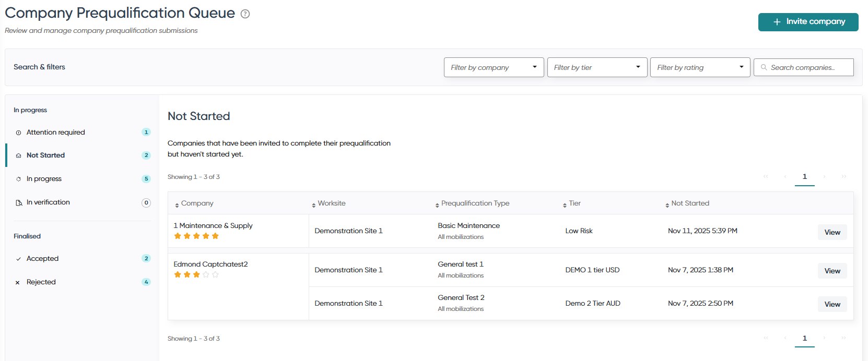This screenshot has width=868, height=361.
Task: Click the Attention required clock icon
Action: [x=19, y=133]
